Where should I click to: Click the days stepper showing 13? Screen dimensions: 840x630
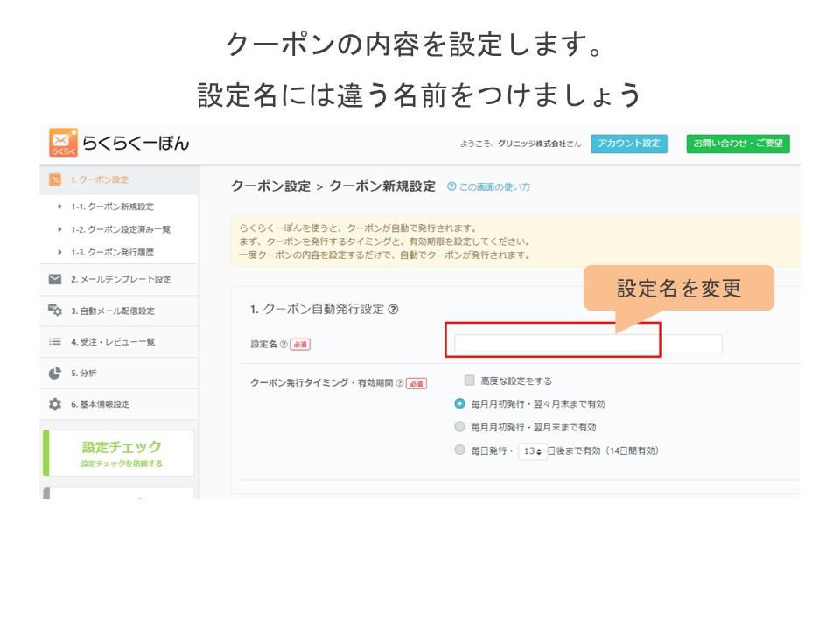pos(532,451)
